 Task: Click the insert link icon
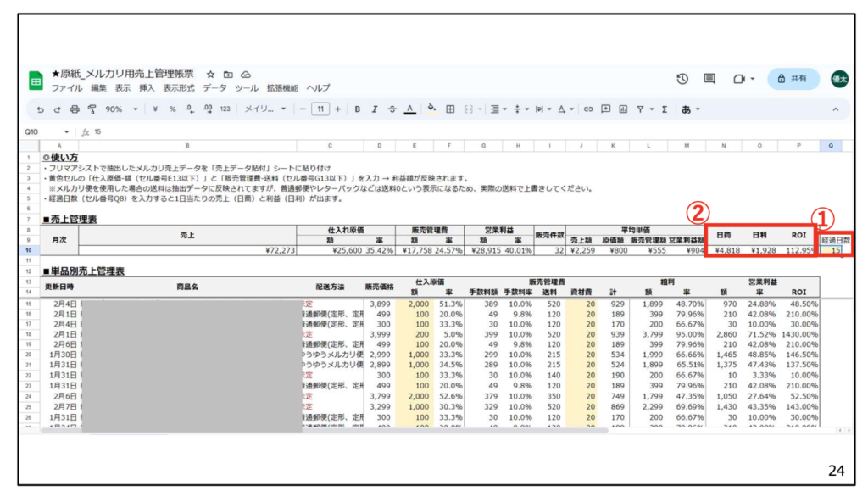pyautogui.click(x=588, y=109)
